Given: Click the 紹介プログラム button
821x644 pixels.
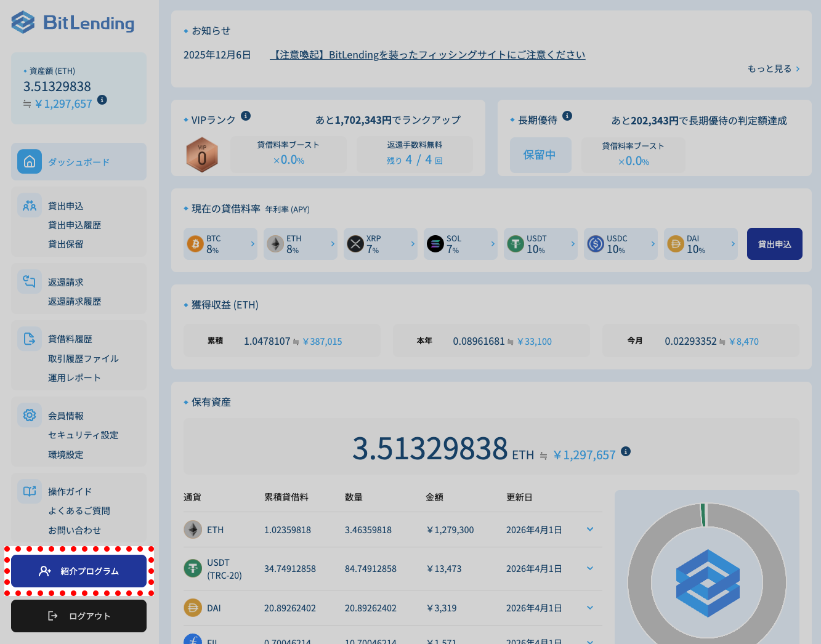Looking at the screenshot, I should click(x=79, y=571).
